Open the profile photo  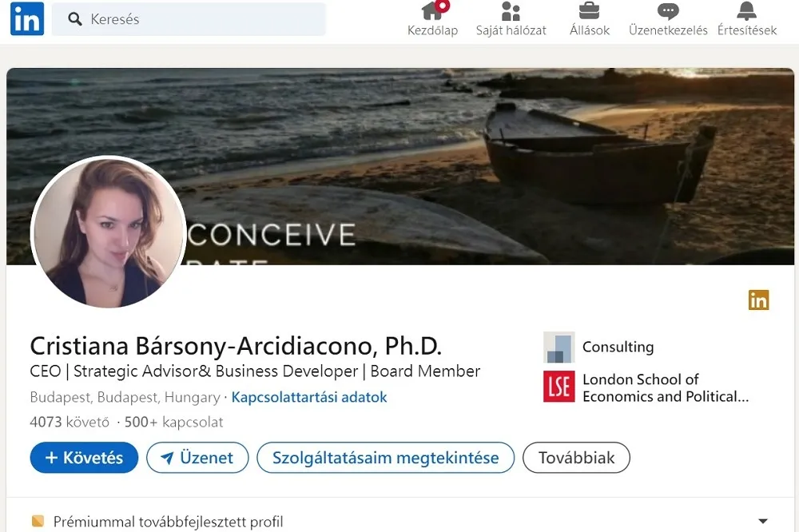pyautogui.click(x=108, y=232)
